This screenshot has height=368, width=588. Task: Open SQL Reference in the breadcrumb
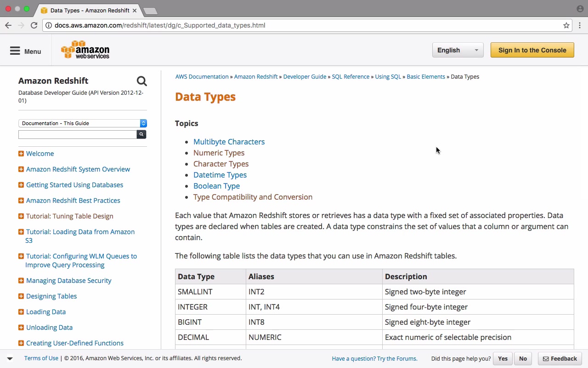click(351, 77)
